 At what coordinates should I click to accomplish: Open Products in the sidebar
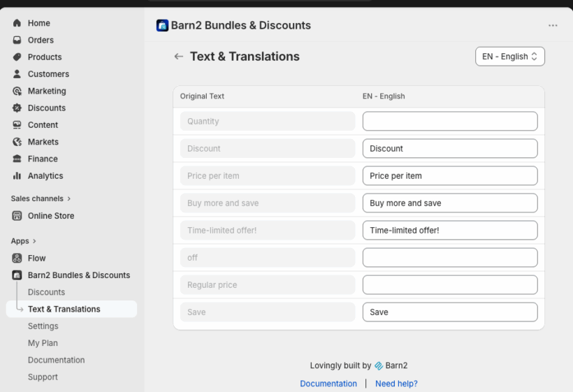[x=45, y=57]
